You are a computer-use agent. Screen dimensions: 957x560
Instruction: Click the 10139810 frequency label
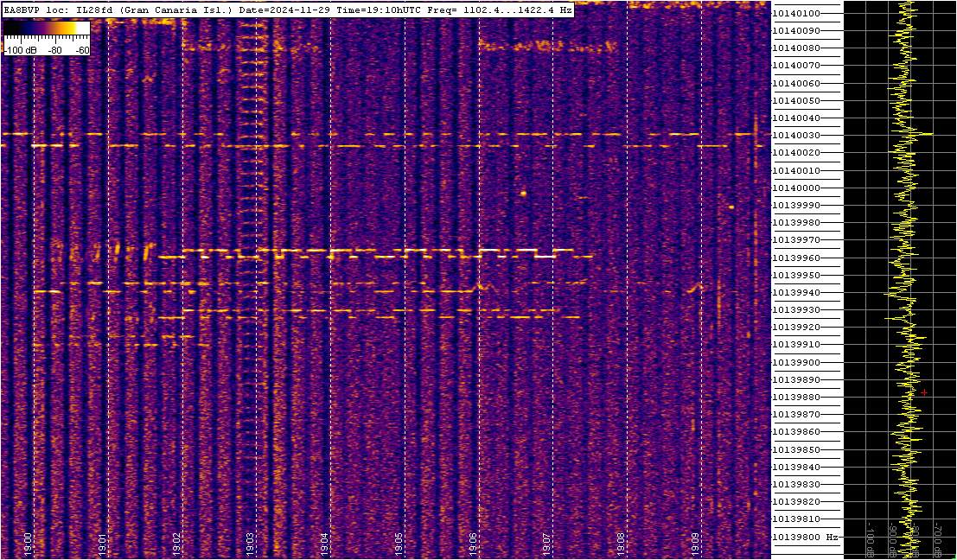pyautogui.click(x=796, y=519)
